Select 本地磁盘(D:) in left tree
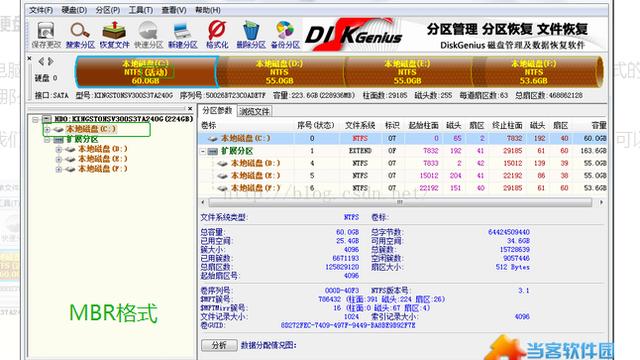This screenshot has height=360, width=640. point(103,149)
